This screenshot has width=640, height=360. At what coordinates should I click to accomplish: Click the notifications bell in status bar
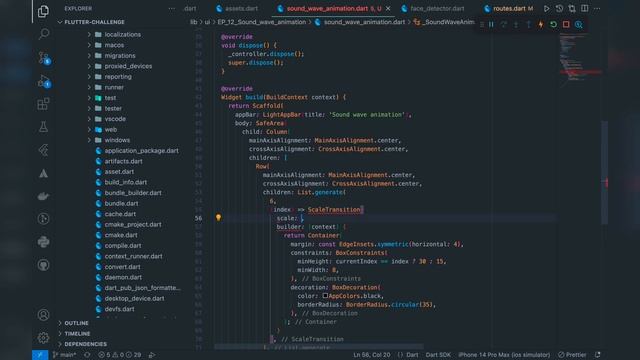pyautogui.click(x=598, y=355)
